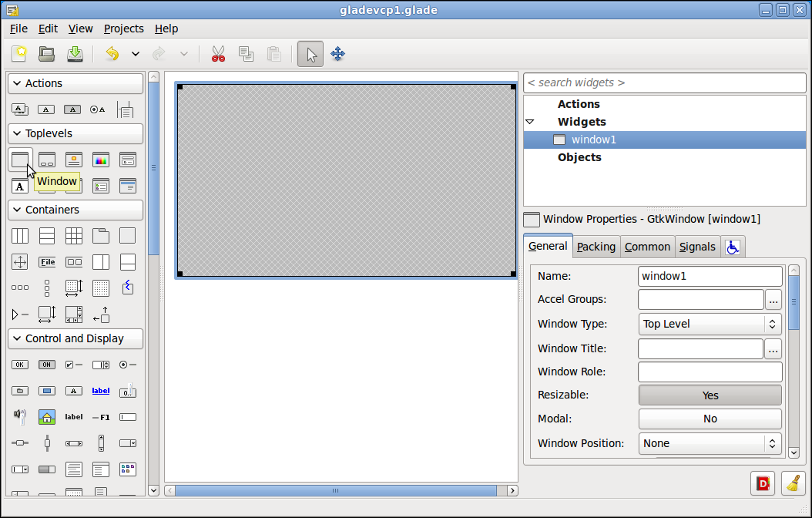Toggle the Resizable Yes button
Screen dimensions: 812x518
click(710, 395)
